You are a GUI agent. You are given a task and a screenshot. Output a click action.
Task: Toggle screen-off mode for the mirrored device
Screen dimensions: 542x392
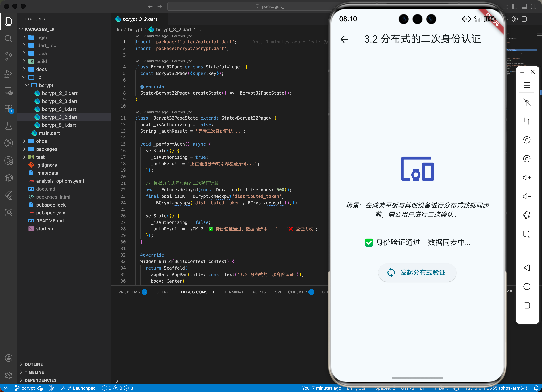527,102
